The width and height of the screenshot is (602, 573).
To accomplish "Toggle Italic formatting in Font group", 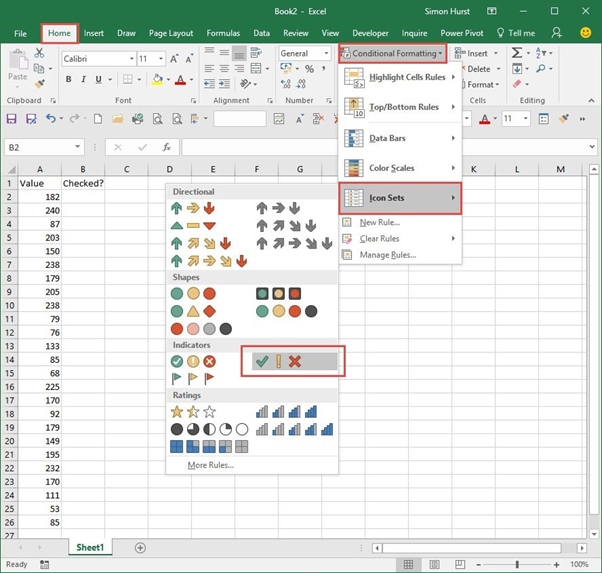I will (x=84, y=79).
